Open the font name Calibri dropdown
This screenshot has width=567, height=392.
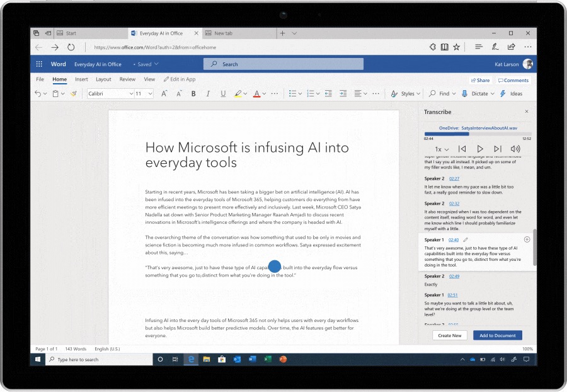click(x=110, y=94)
